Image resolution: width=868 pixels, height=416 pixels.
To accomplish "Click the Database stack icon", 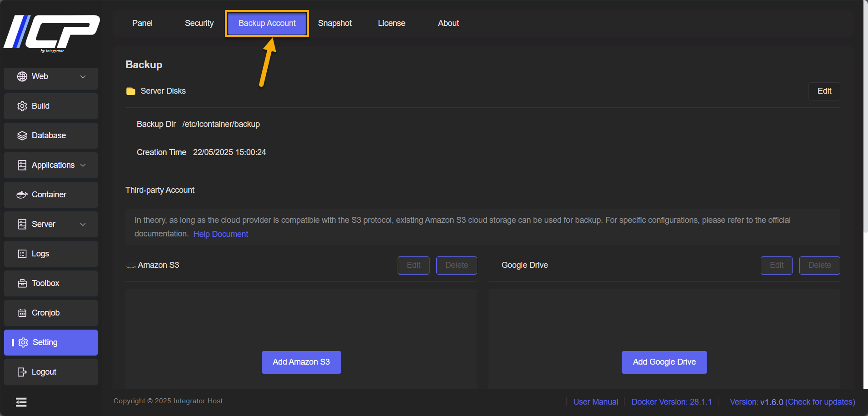I will [x=22, y=135].
